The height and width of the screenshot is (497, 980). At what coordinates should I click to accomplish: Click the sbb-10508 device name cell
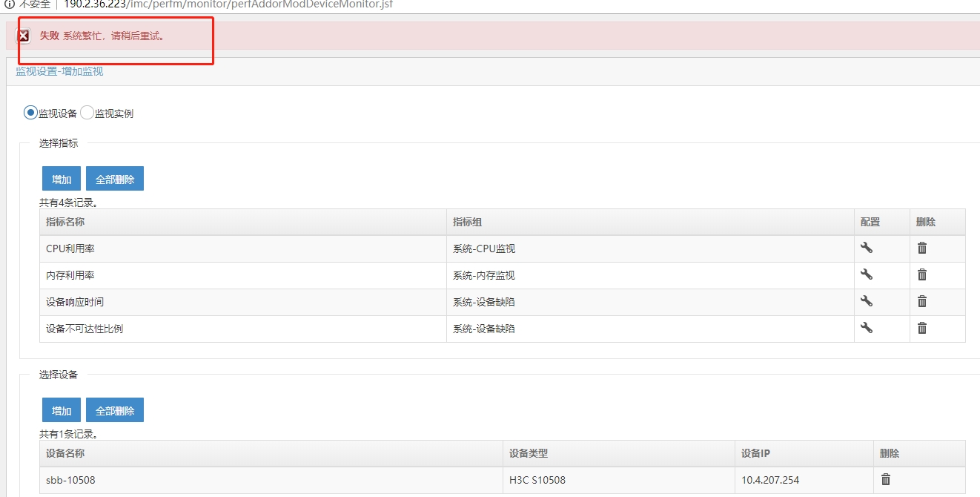coord(271,480)
